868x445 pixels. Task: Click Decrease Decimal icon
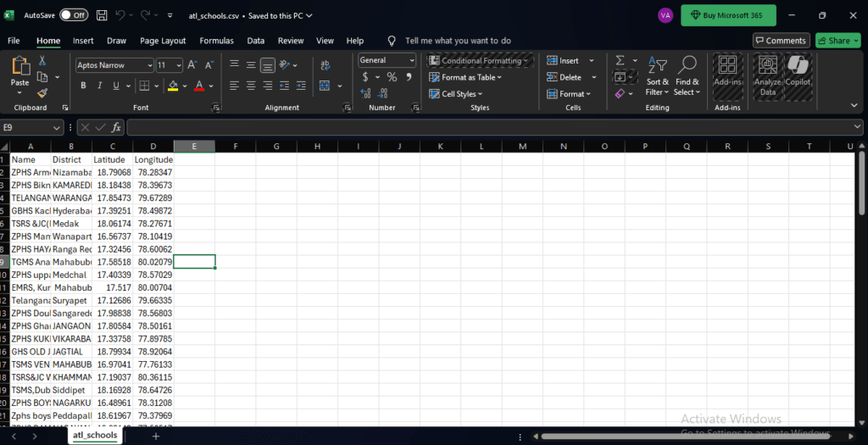[x=382, y=93]
